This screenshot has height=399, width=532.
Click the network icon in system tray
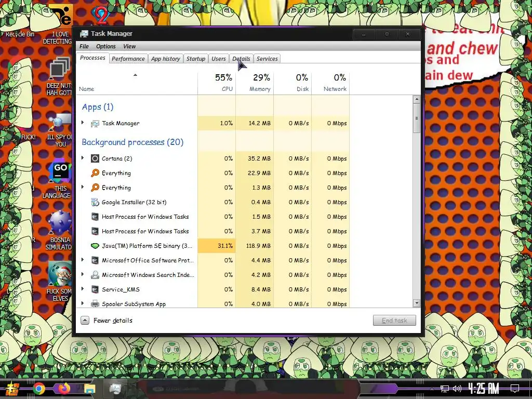click(x=445, y=389)
